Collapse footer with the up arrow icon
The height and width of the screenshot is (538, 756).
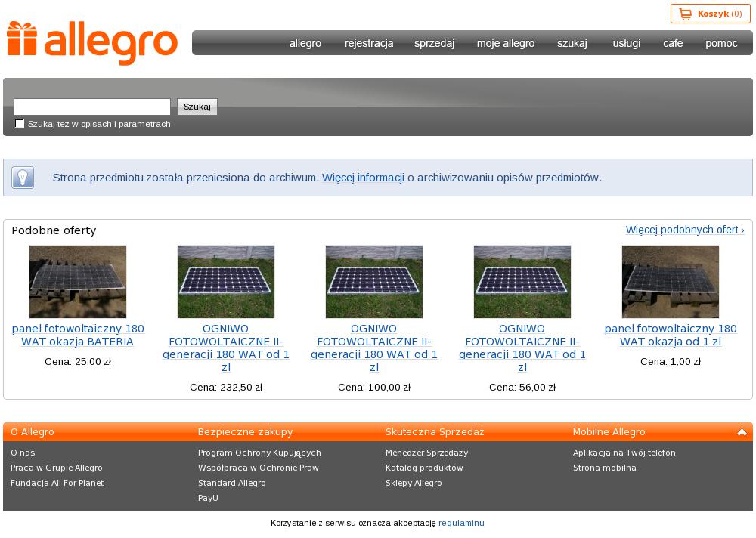(x=742, y=432)
